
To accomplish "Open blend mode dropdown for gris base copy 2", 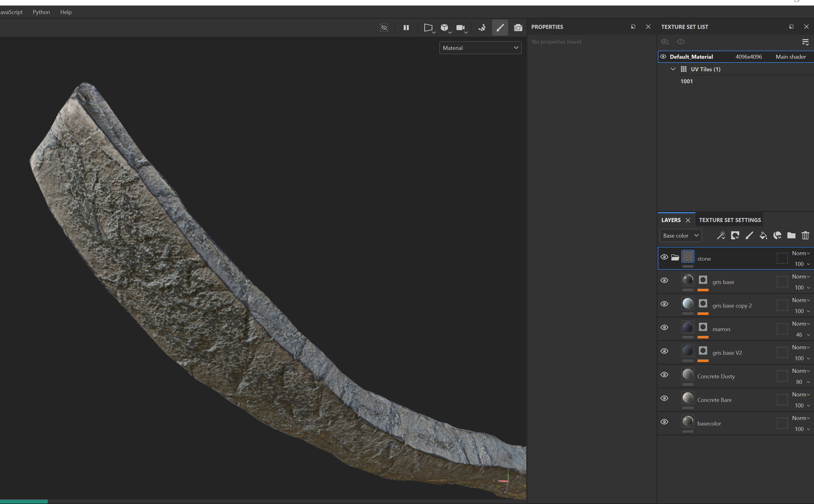I will (801, 300).
